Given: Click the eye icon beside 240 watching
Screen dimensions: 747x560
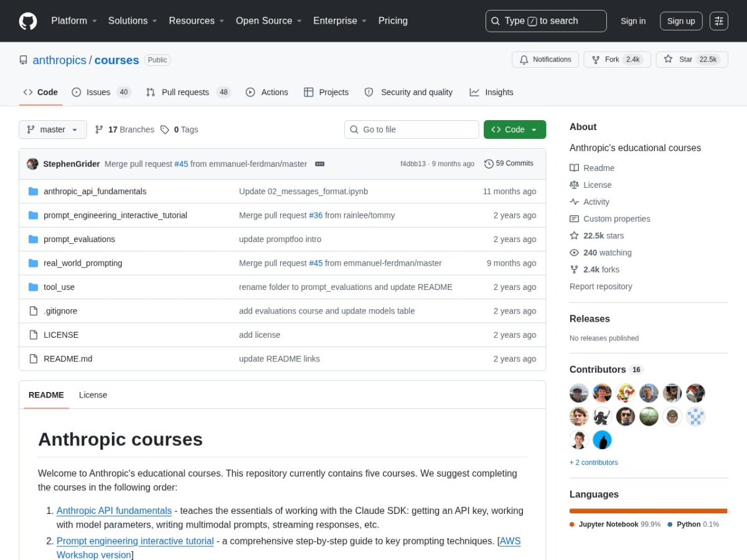Looking at the screenshot, I should point(574,253).
